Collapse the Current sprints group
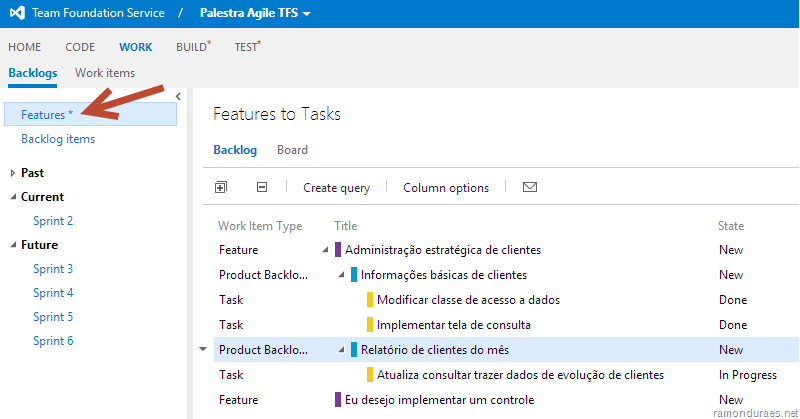Screen dimensions: 800x419 [x=13, y=197]
